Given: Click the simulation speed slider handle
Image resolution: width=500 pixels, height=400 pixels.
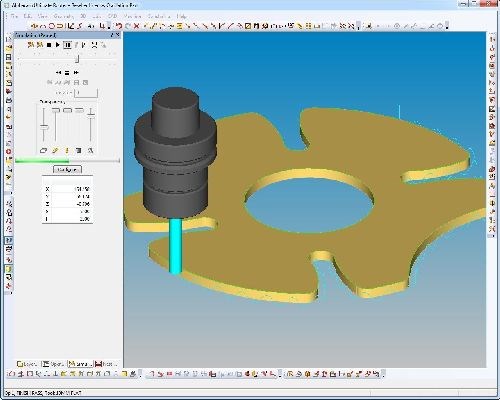Looking at the screenshot, I should [77, 59].
